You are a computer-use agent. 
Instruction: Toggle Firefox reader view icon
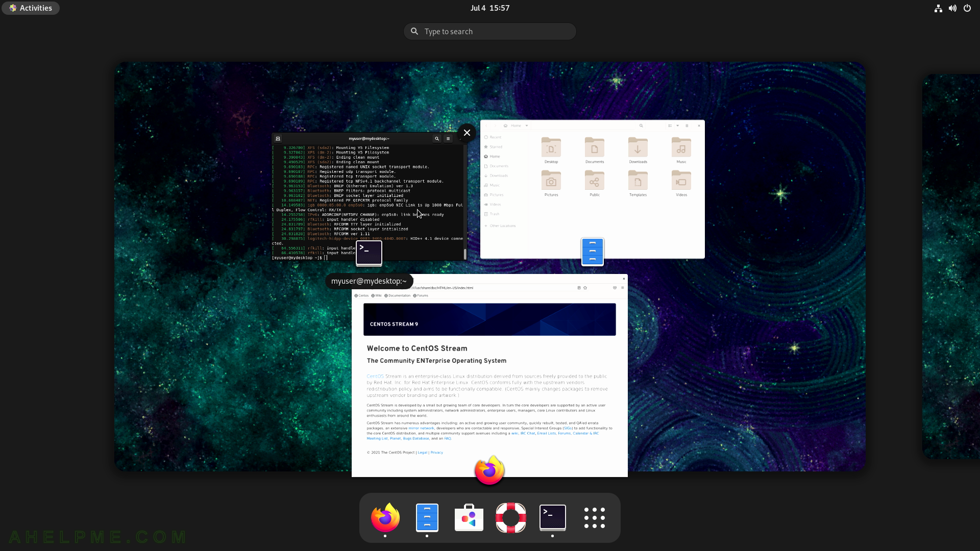[579, 288]
